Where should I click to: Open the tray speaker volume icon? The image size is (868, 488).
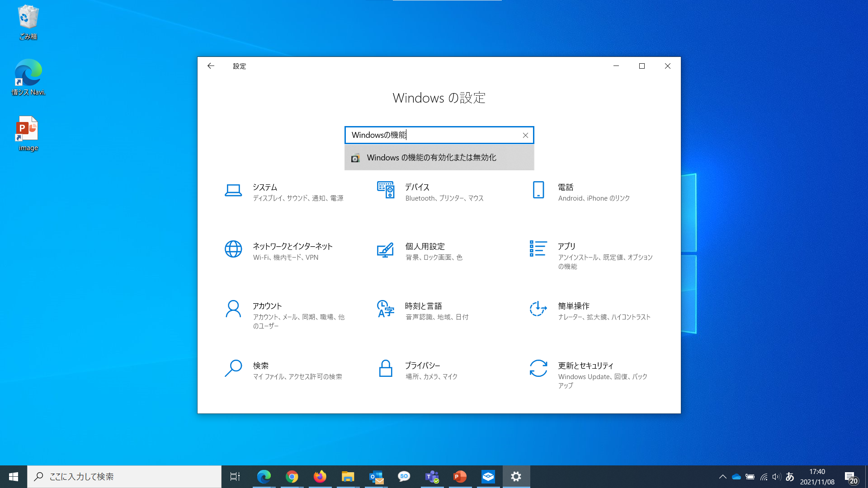point(777,477)
